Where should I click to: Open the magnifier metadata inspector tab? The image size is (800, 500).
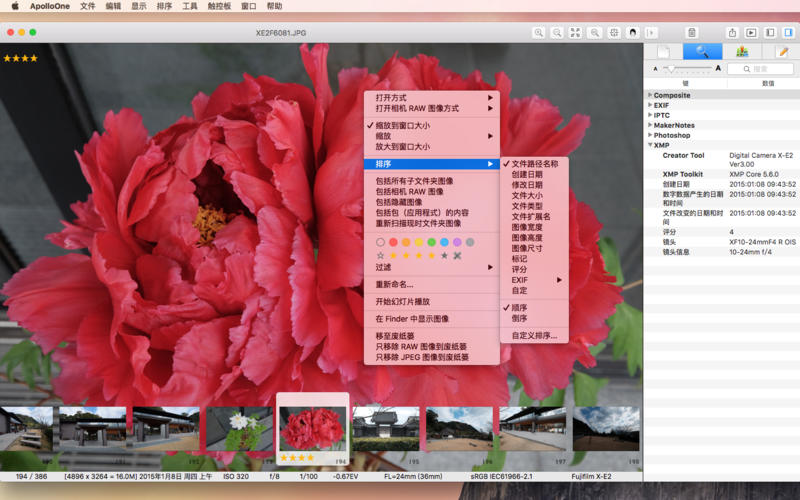tap(703, 52)
